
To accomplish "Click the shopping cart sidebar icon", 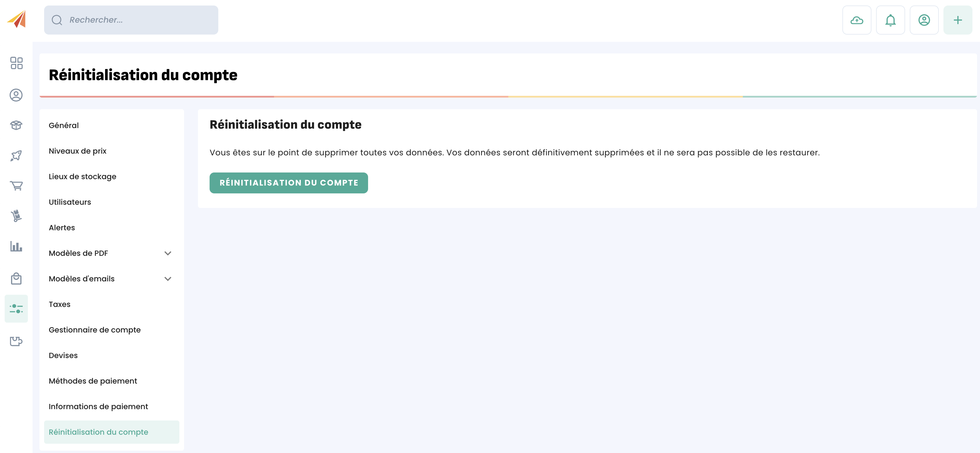I will (x=16, y=186).
